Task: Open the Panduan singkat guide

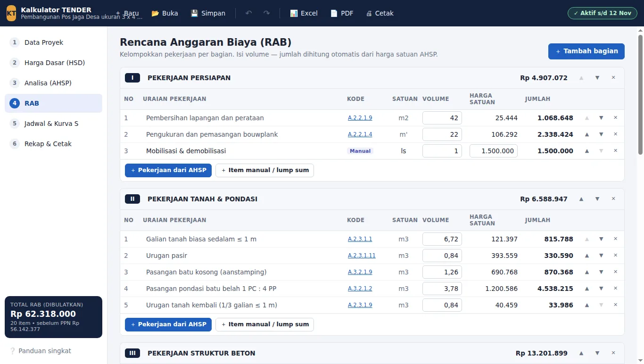Action: (x=41, y=351)
